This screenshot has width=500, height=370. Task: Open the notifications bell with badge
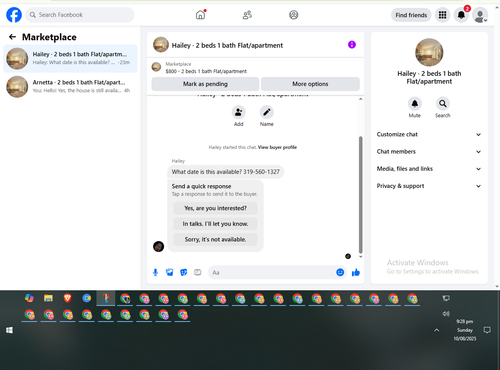461,15
